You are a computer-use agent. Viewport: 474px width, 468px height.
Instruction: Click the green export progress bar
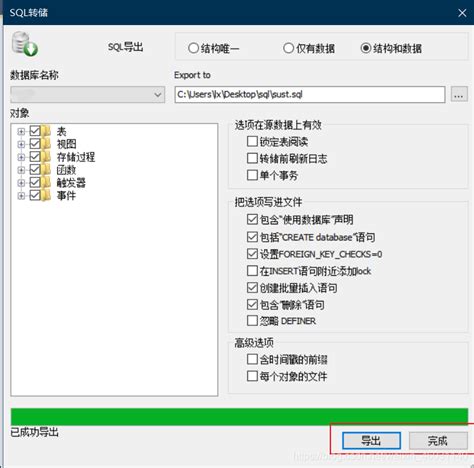pos(239,416)
